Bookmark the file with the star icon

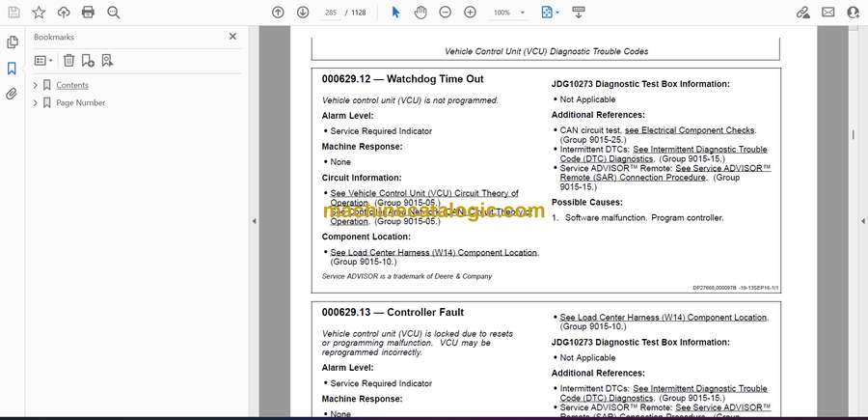(x=39, y=13)
